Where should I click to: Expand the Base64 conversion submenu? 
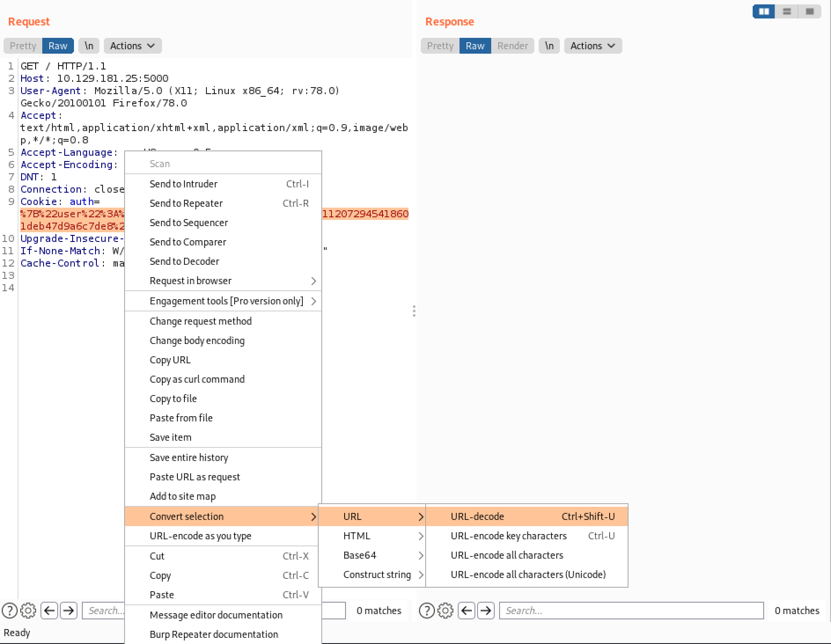372,555
